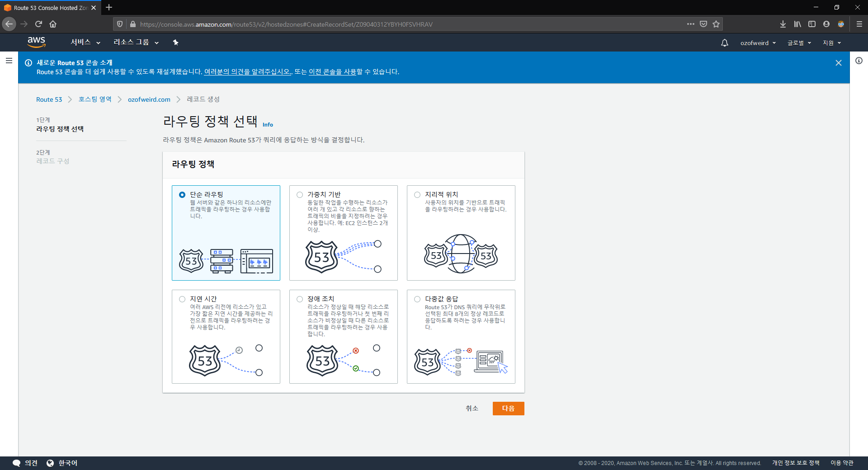View the site security lock icon
The image size is (868, 470).
pos(132,24)
